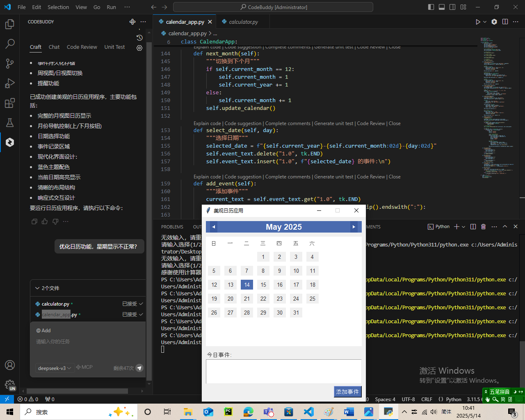Open the Selection menu
The image size is (525, 420).
pyautogui.click(x=58, y=7)
